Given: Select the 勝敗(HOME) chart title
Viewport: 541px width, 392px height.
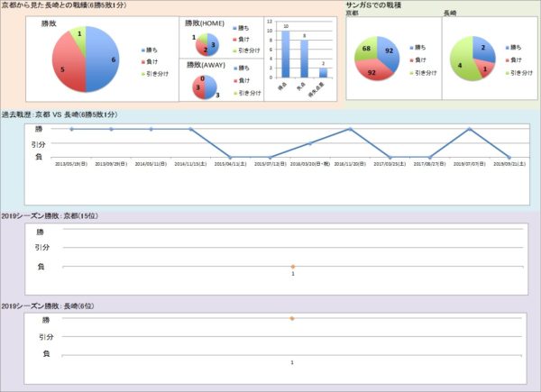Looking at the screenshot, I should [x=205, y=23].
